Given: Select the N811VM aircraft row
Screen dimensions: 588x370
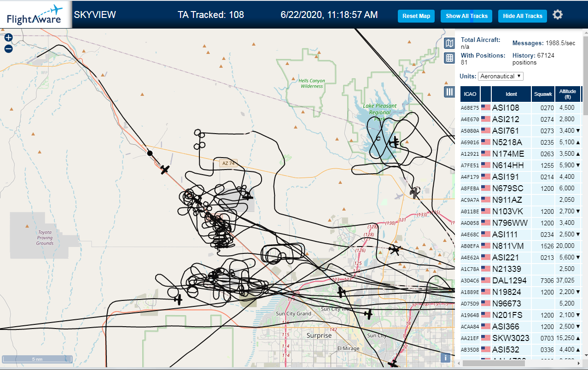Looking at the screenshot, I should [x=521, y=246].
